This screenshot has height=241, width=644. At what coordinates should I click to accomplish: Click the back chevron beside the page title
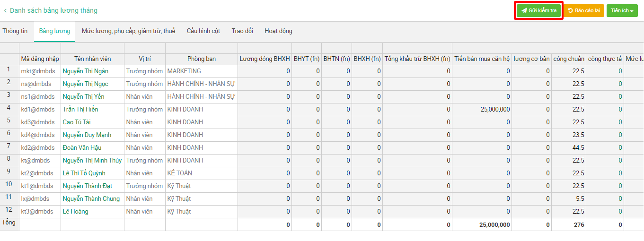pyautogui.click(x=5, y=10)
